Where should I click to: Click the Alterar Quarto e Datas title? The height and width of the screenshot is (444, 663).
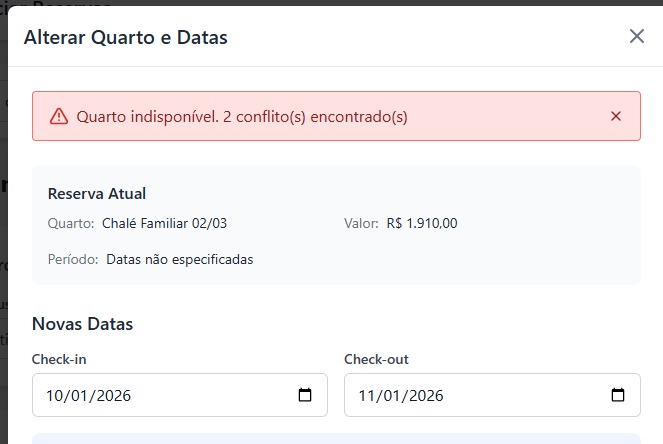tap(125, 38)
